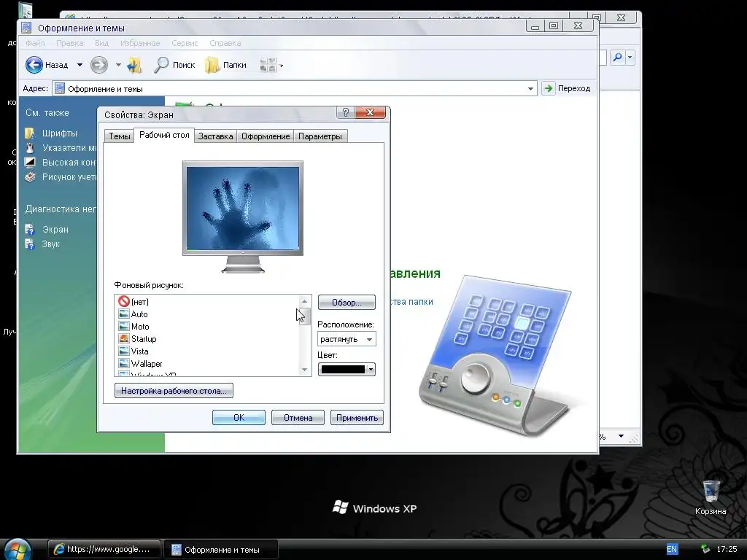The width and height of the screenshot is (747, 560).
Task: Click the scroll-up arrow of the wallpaper list
Action: pos(304,301)
